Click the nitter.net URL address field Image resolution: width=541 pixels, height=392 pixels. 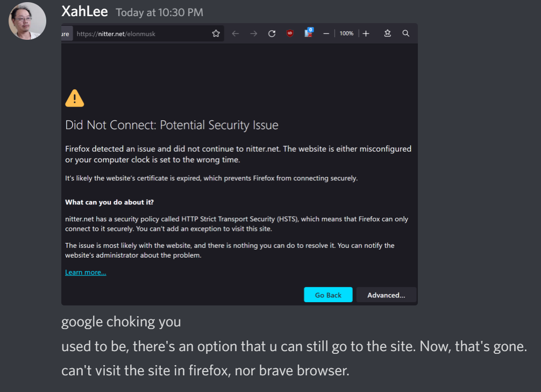point(140,34)
